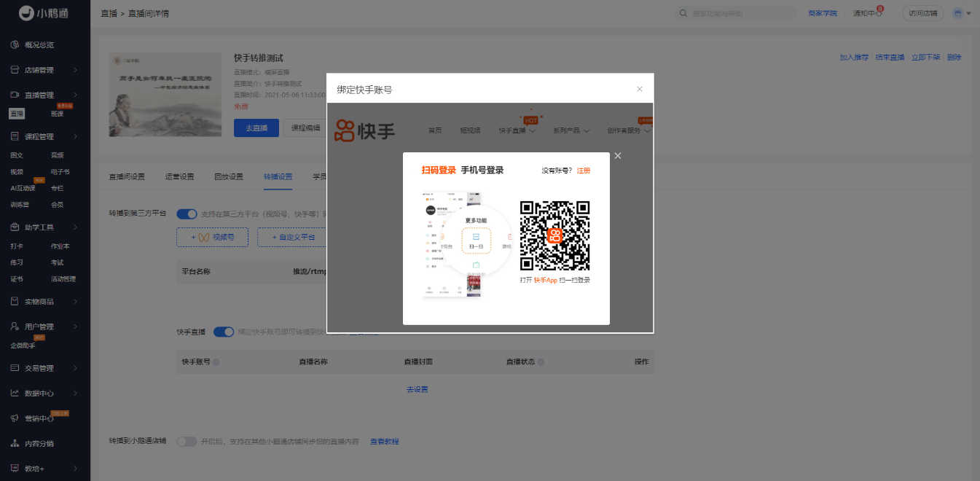Click the 访问店铺 button
The height and width of the screenshot is (481, 980).
tap(922, 13)
